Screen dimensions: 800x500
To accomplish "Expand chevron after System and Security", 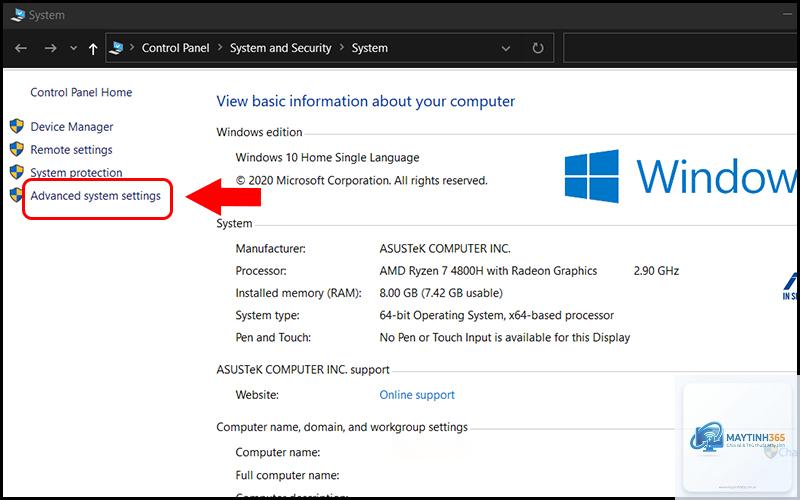I will (341, 47).
